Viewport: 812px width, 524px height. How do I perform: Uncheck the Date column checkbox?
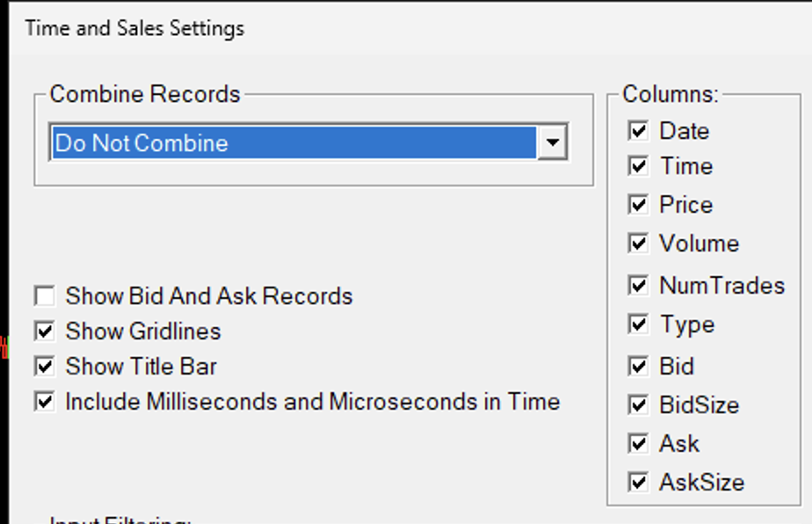click(639, 131)
